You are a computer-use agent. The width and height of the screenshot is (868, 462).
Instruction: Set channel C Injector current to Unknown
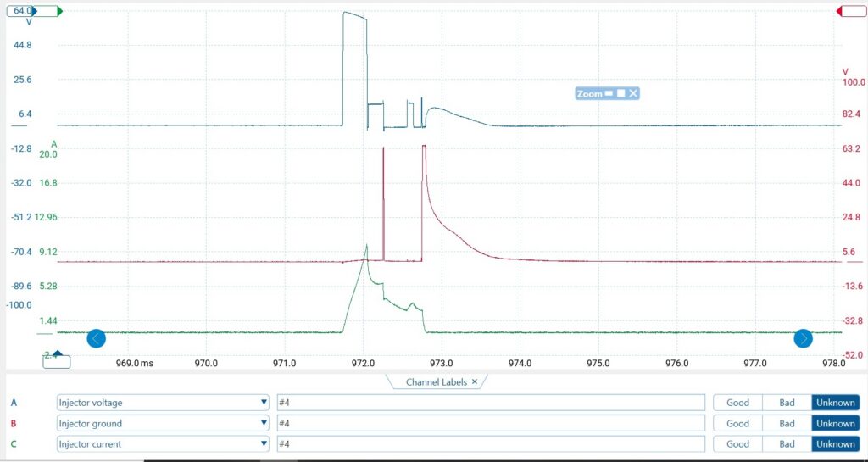835,443
